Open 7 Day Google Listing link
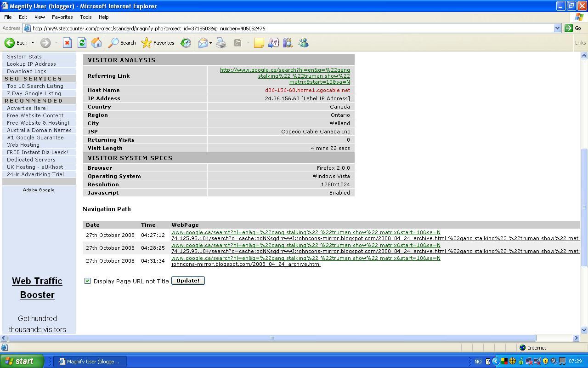 click(34, 93)
